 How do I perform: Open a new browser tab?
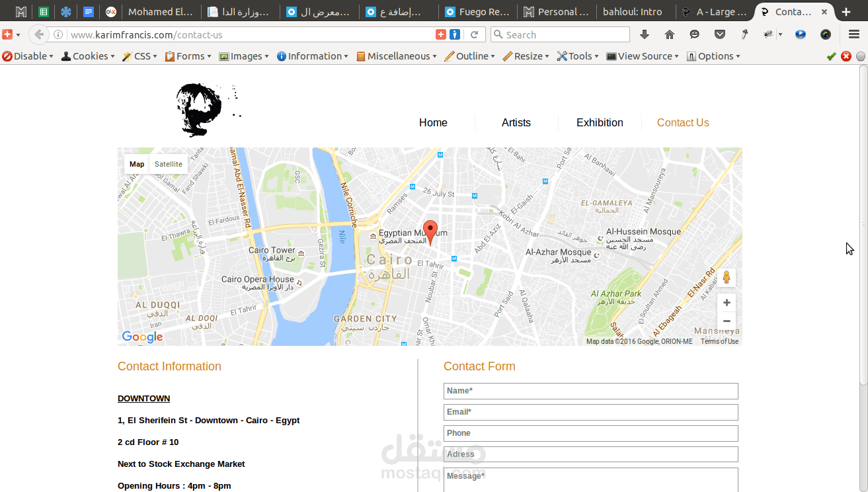pos(846,12)
